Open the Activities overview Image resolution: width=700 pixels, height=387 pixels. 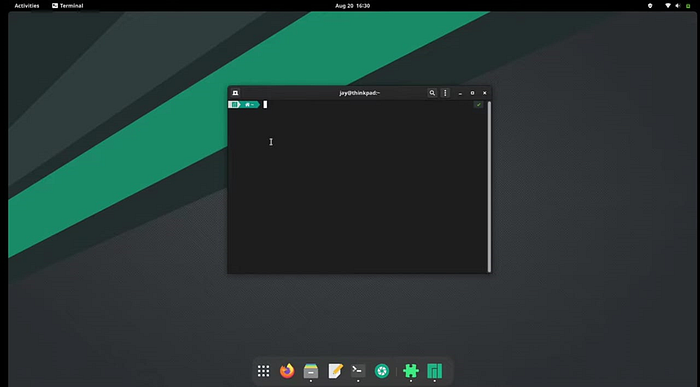coord(27,6)
